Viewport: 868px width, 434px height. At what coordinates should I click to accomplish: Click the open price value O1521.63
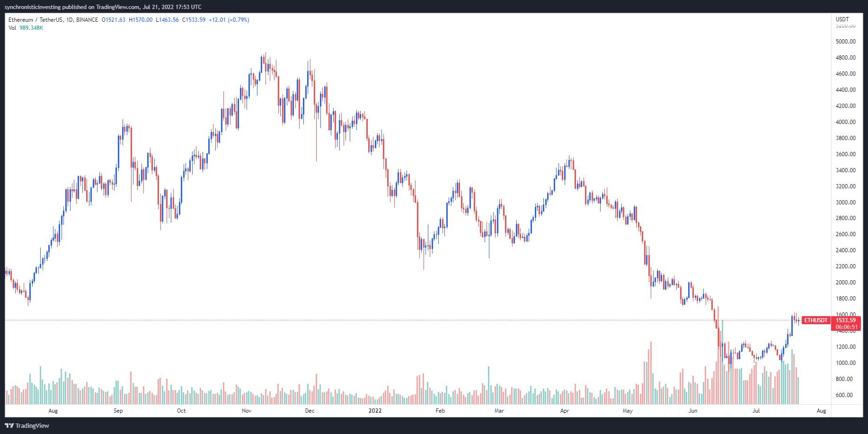coord(114,20)
